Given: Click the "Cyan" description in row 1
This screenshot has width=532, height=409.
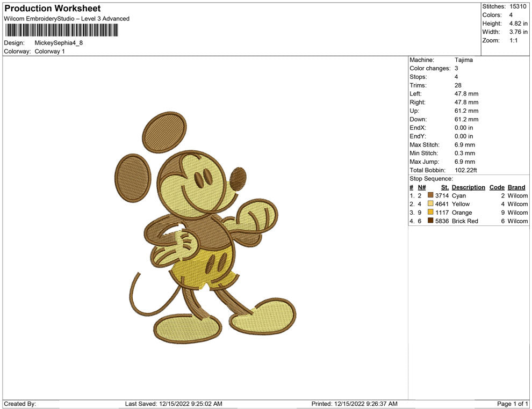Looking at the screenshot, I should point(459,195).
